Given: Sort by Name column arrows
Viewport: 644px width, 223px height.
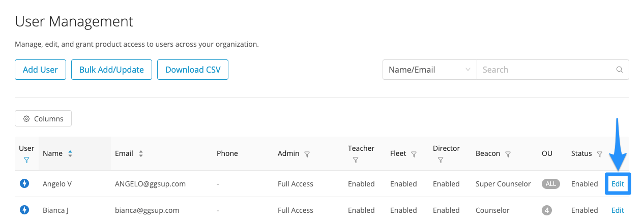Looking at the screenshot, I should pyautogui.click(x=70, y=153).
